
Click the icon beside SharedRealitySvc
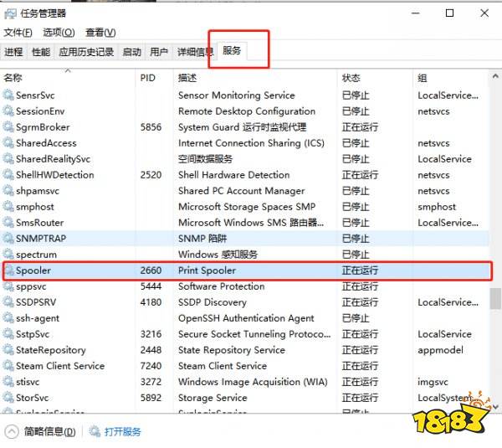[x=8, y=158]
